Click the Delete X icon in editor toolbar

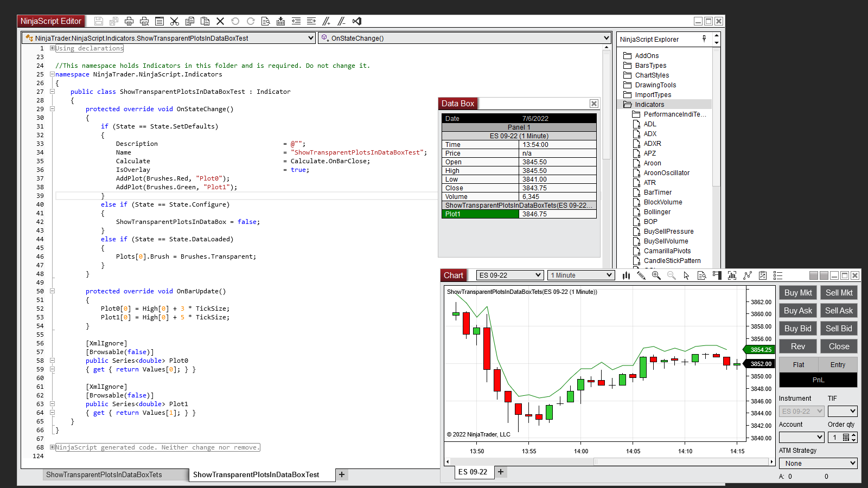tap(220, 21)
